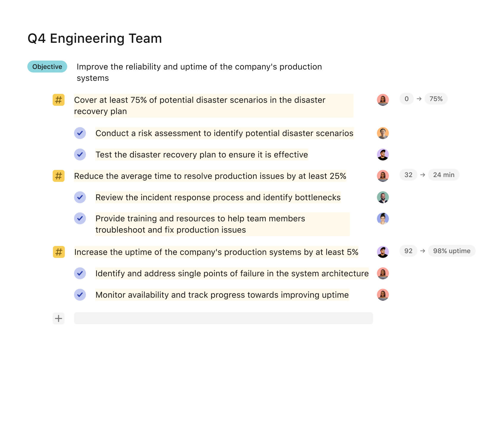This screenshot has width=503, height=448.
Task: Open the assignee avatar on the Increase uptime key result
Action: (x=383, y=252)
